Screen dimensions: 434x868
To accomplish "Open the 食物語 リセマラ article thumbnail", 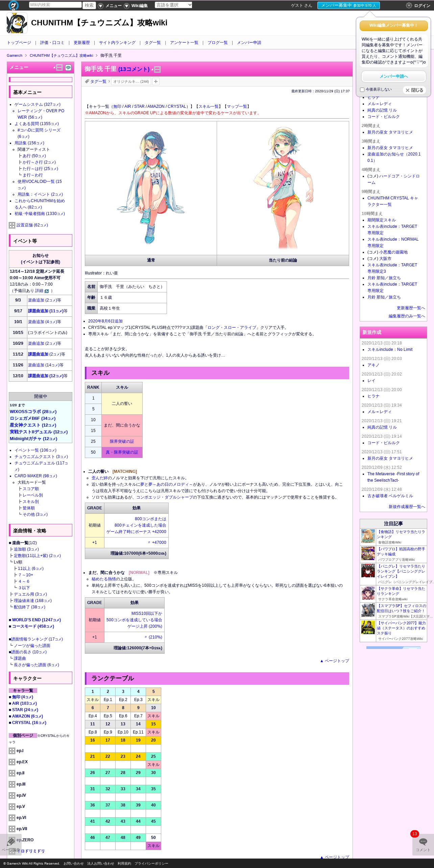I will pyautogui.click(x=368, y=536).
